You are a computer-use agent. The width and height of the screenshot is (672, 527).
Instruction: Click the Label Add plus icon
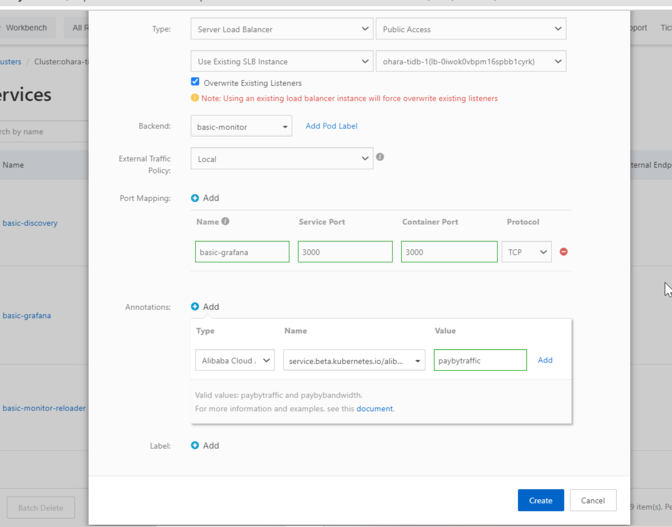pyautogui.click(x=195, y=446)
